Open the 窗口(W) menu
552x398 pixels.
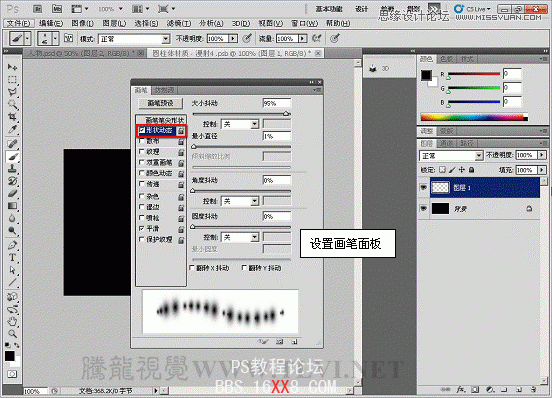[x=305, y=23]
